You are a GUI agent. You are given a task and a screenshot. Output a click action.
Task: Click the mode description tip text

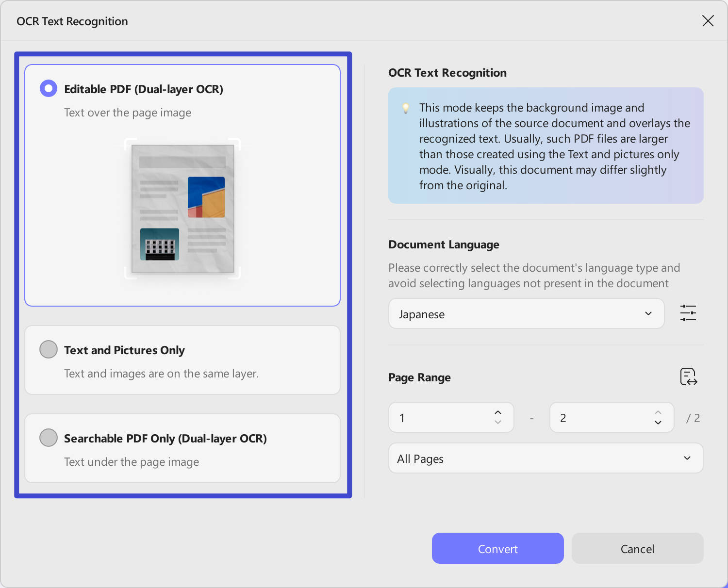point(555,147)
